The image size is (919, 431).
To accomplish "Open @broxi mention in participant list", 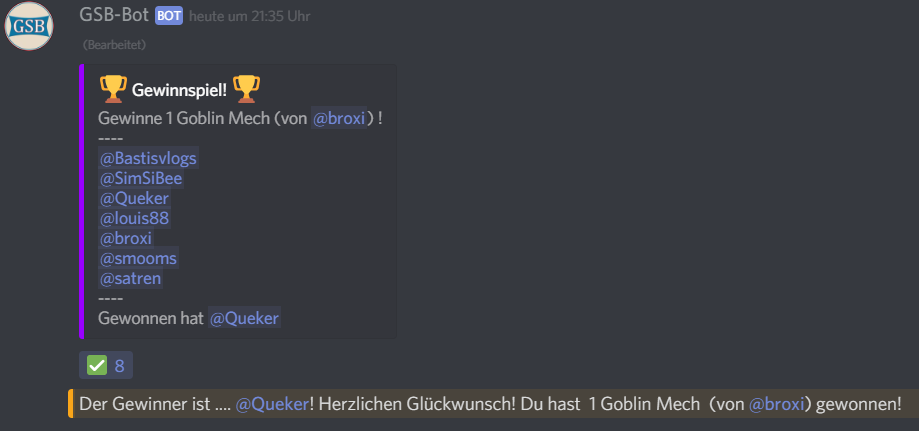I will (126, 239).
